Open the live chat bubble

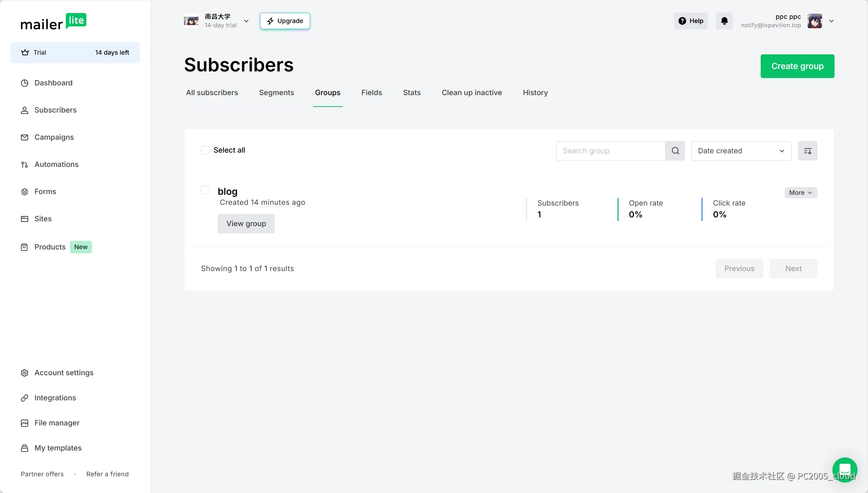click(x=845, y=470)
